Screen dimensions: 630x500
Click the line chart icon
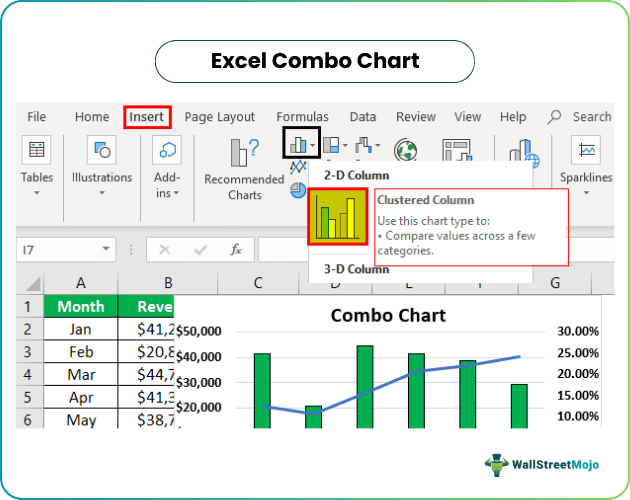tap(299, 167)
